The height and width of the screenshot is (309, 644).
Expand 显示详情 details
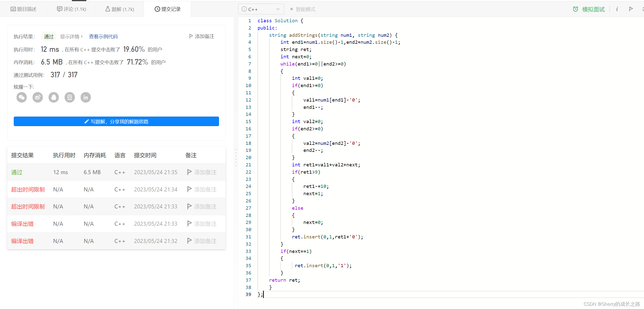[x=71, y=37]
